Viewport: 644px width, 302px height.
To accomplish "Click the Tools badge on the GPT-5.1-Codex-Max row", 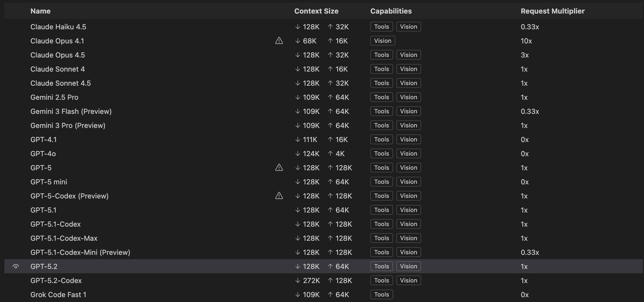I will (381, 238).
